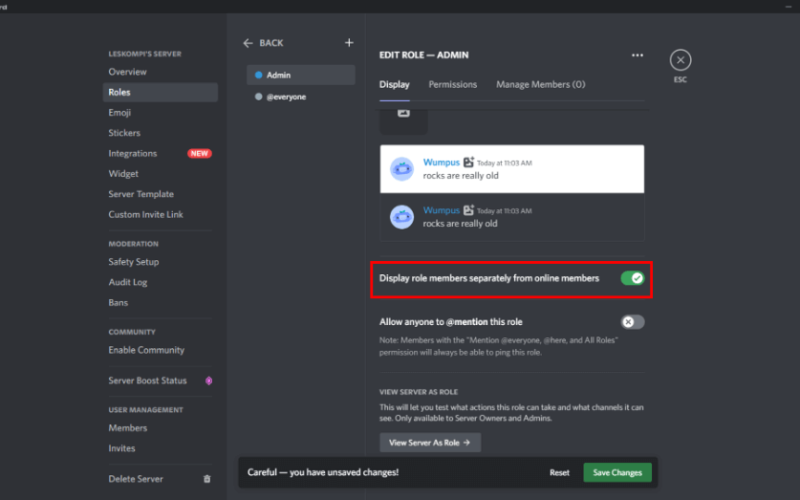Click the gray @everyone role color dot
Image resolution: width=800 pixels, height=500 pixels.
[259, 97]
